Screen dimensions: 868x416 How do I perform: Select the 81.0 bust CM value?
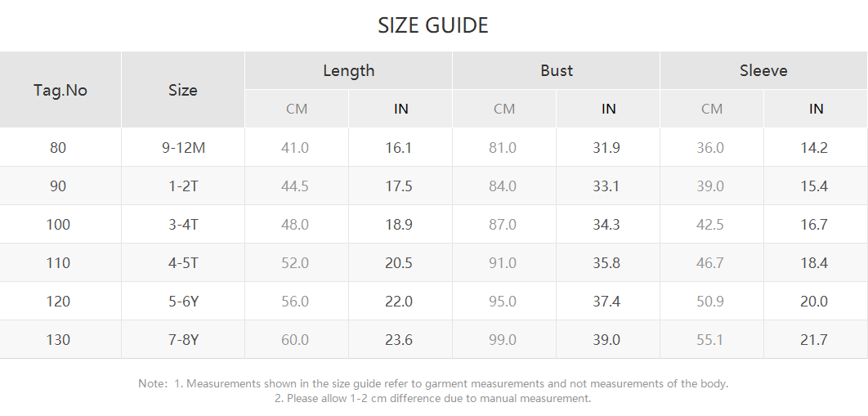[x=503, y=148]
